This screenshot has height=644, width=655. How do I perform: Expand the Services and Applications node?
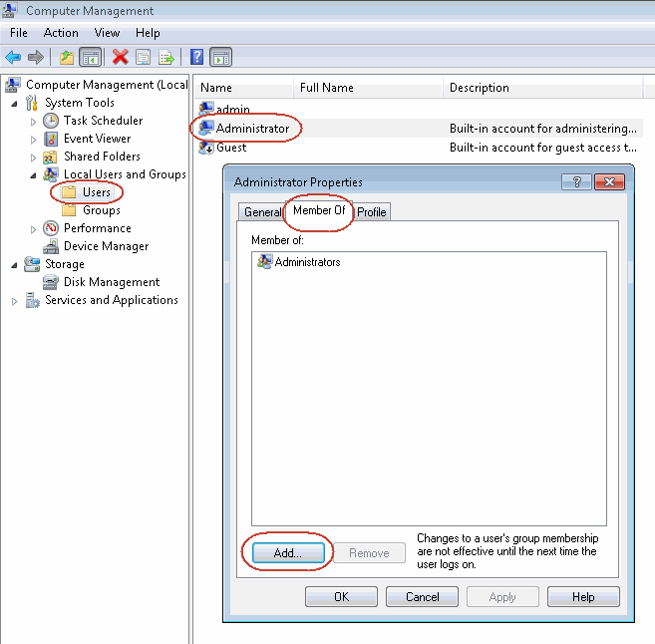click(14, 301)
